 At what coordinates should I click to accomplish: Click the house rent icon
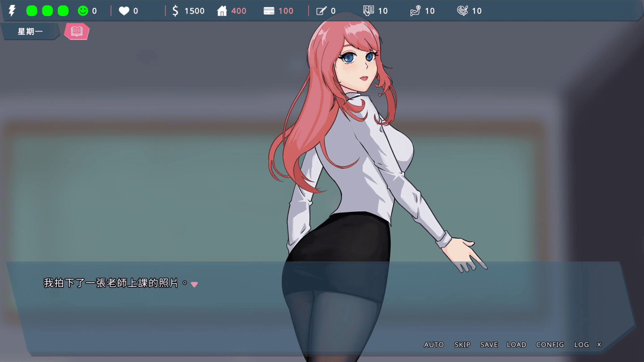222,11
